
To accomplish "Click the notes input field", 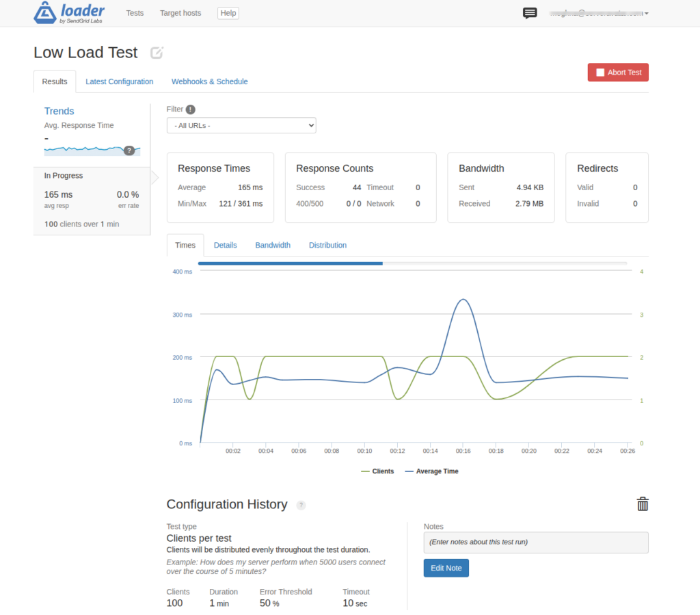I will (536, 542).
